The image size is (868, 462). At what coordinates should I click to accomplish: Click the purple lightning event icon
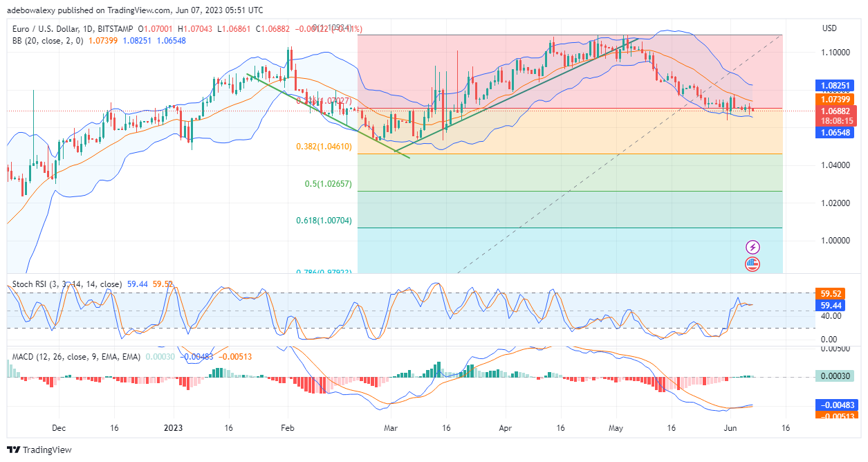click(x=752, y=247)
